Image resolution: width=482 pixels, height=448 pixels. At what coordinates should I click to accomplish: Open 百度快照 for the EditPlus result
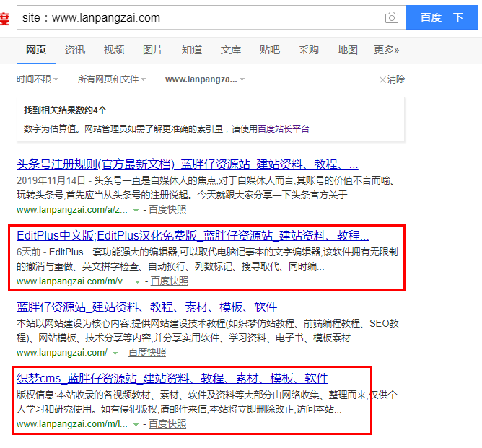pyautogui.click(x=170, y=281)
